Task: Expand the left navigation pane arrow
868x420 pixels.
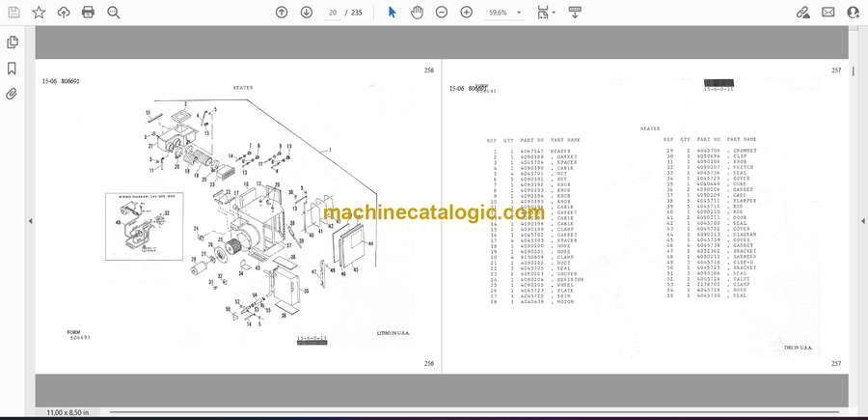Action: (31, 221)
